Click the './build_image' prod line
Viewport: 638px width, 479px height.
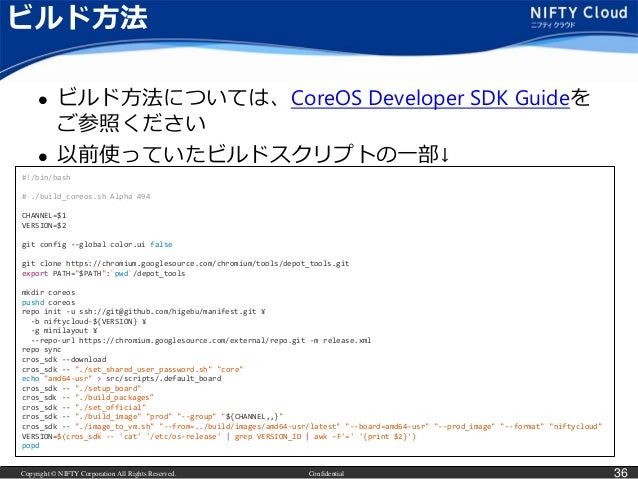pyautogui.click(x=152, y=417)
